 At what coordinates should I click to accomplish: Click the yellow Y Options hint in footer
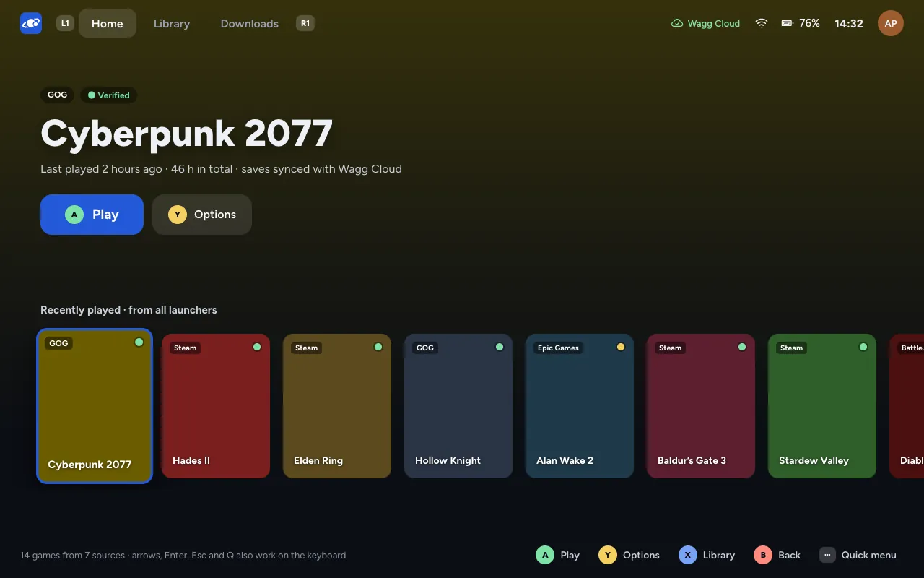tap(629, 555)
